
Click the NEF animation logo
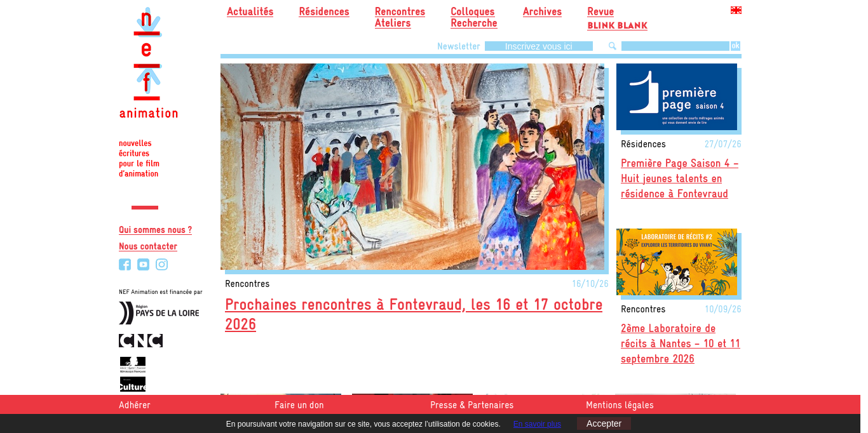pos(148,63)
